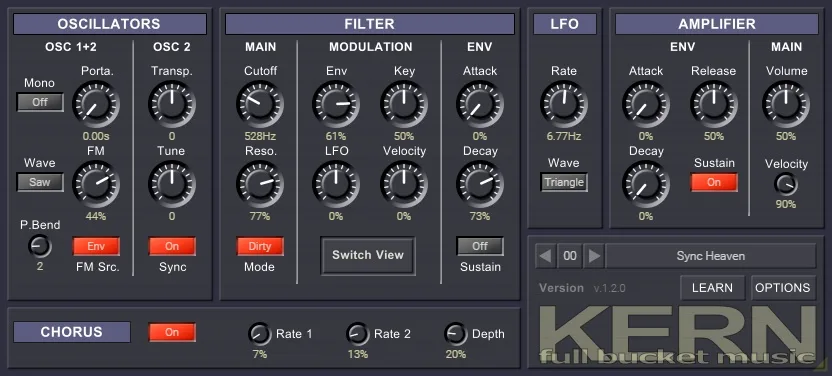Click the Switch View button

pos(368,255)
